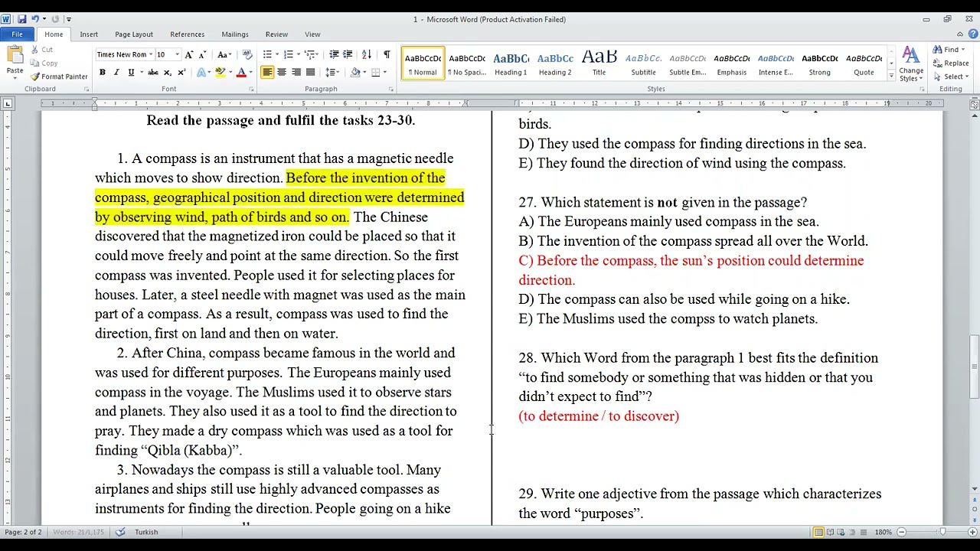The height and width of the screenshot is (551, 980).
Task: Click the Shrink Font icon
Action: [203, 55]
